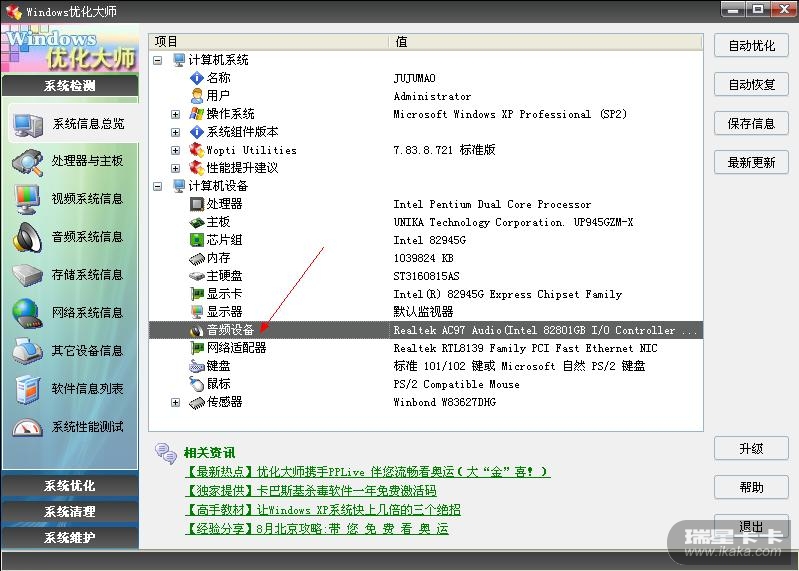The image size is (799, 571).
Task: Switch to the 系统优化 section tab
Action: pos(70,486)
